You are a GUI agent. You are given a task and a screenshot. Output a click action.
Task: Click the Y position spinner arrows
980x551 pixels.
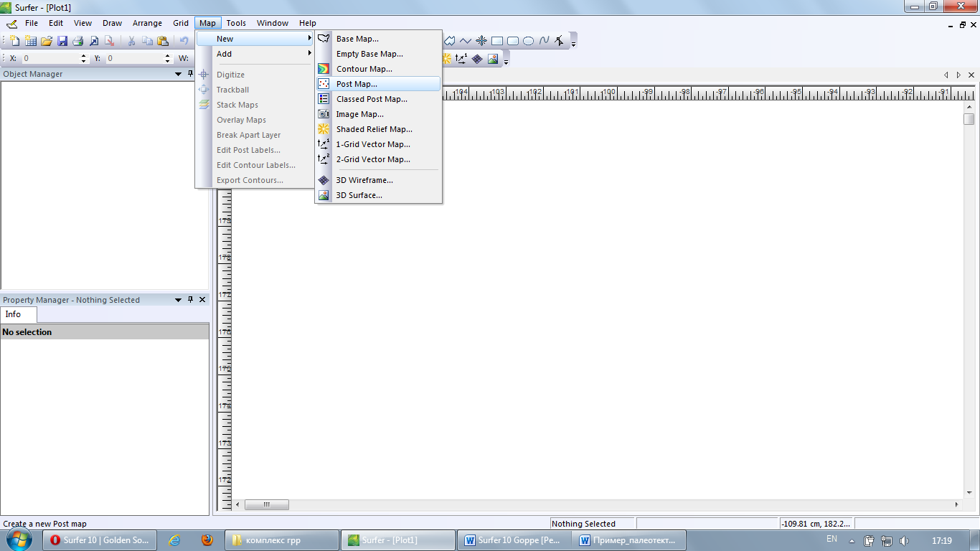click(167, 58)
